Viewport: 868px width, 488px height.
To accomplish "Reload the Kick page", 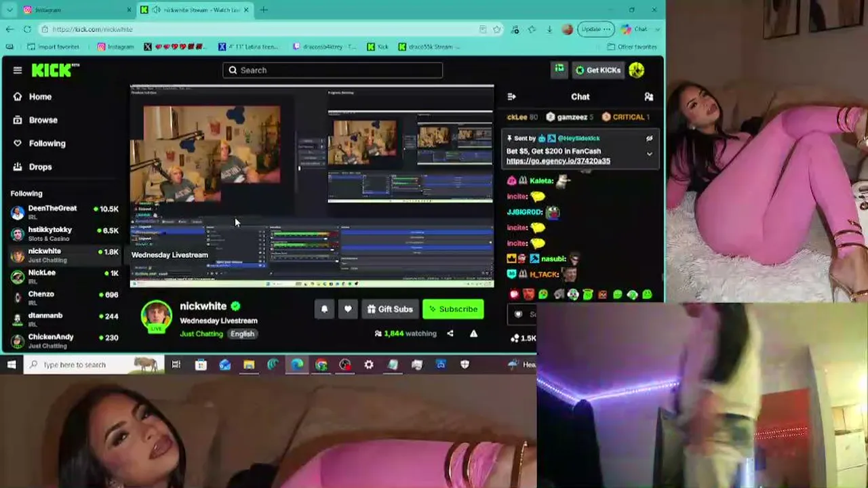I will pos(27,29).
